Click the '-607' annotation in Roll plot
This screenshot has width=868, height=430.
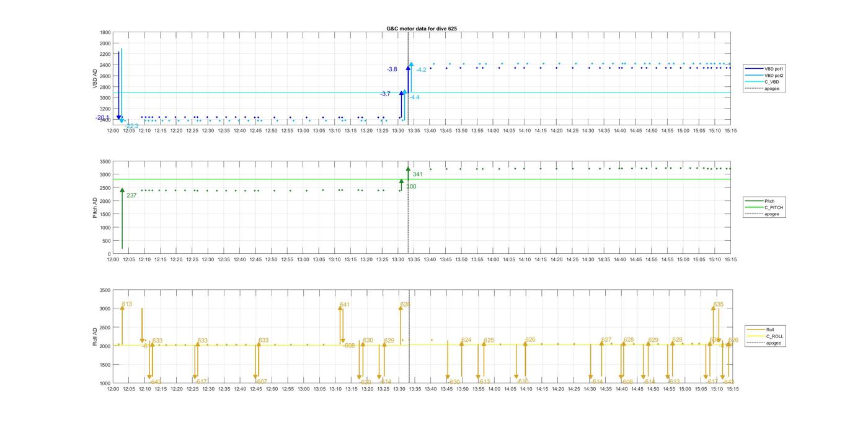click(x=261, y=382)
